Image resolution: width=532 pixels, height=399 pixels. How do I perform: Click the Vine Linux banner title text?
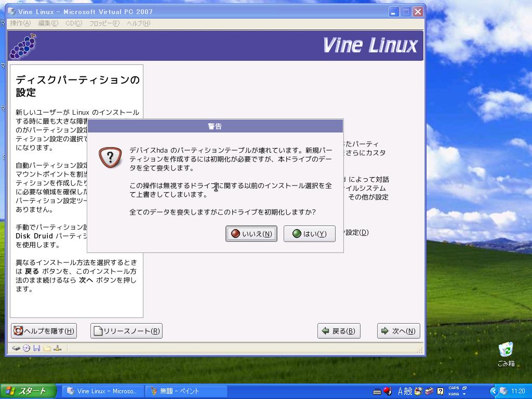coord(370,45)
